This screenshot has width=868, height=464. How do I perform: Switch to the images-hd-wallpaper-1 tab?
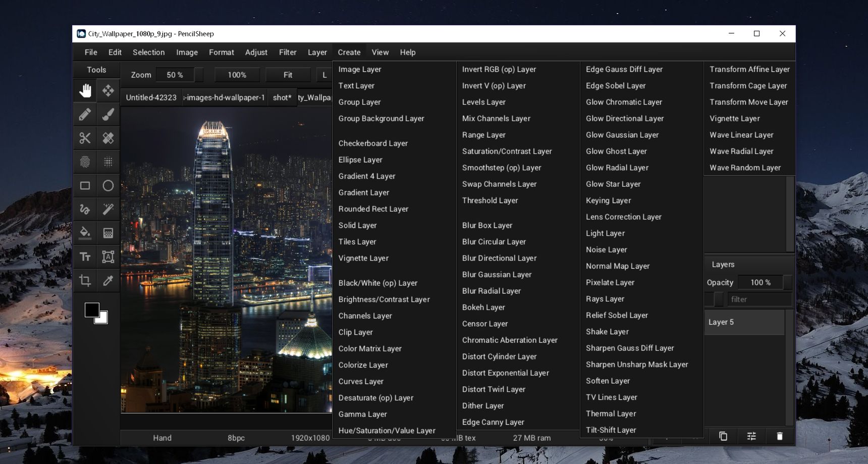225,97
